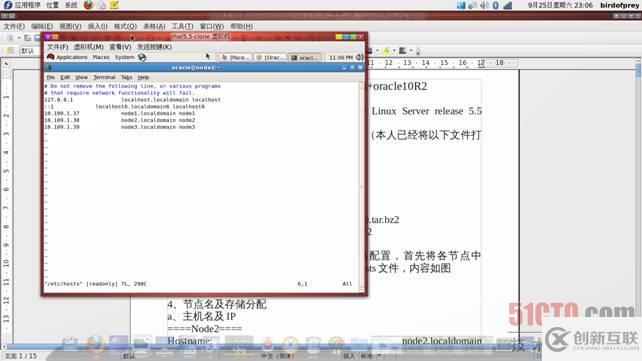Open 编辑(E) menu in writer
This screenshot has width=642, height=361.
42,26
